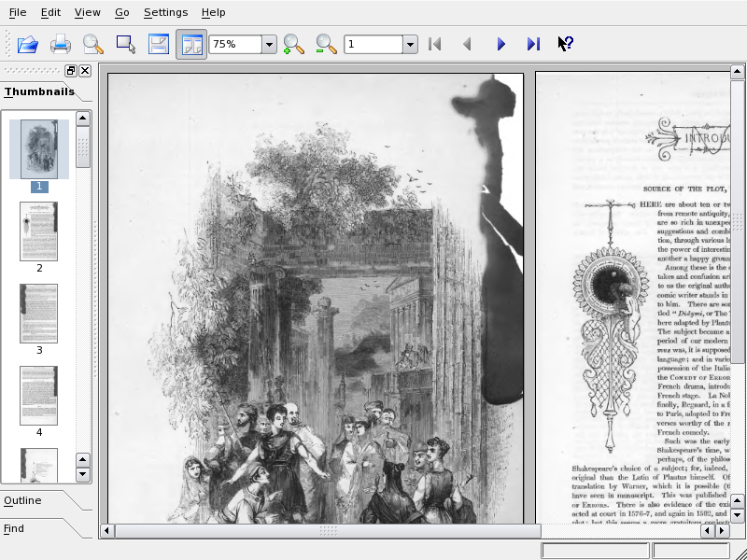747x560 pixels.
Task: Click thumbnail list scroll down arrow at bottom
Action: click(x=83, y=474)
